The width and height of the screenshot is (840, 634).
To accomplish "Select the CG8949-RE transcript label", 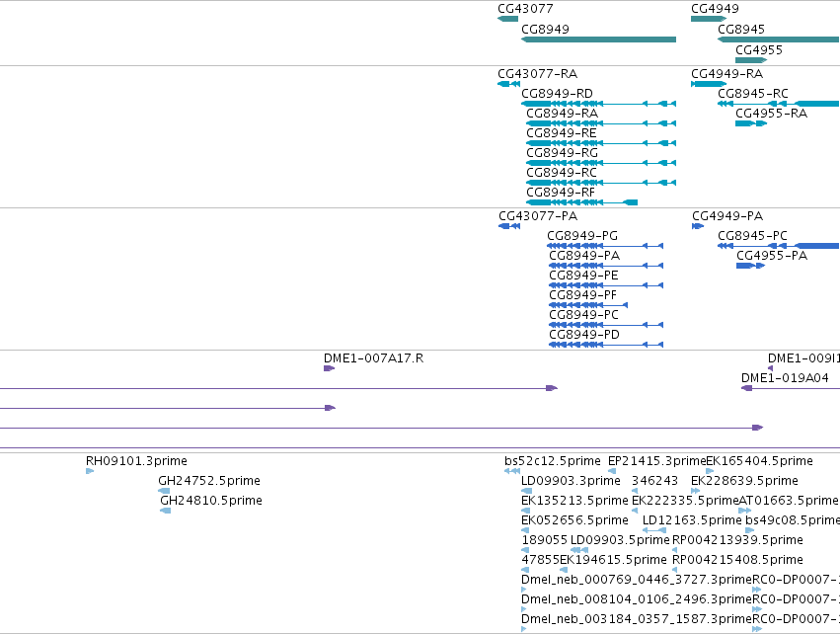I will [561, 133].
